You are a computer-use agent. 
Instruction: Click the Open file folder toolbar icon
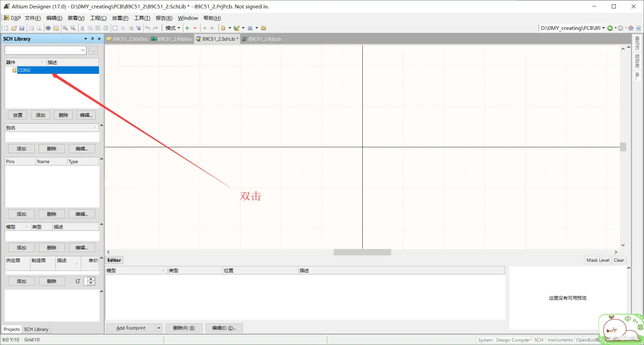tap(14, 28)
